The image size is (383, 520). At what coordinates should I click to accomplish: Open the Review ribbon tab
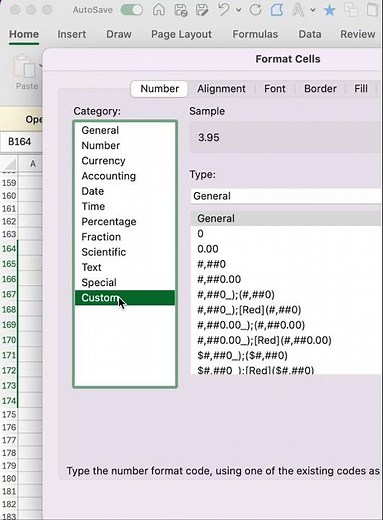[x=357, y=34]
